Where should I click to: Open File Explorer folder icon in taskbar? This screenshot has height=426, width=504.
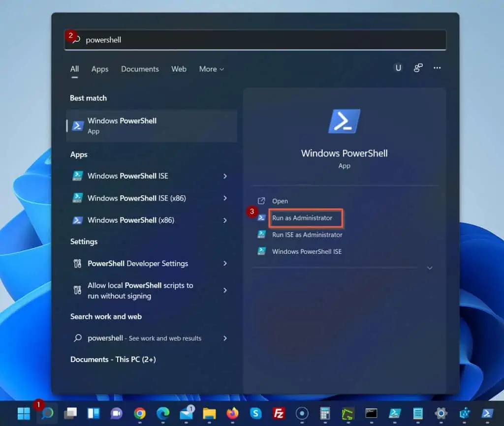[x=209, y=413]
